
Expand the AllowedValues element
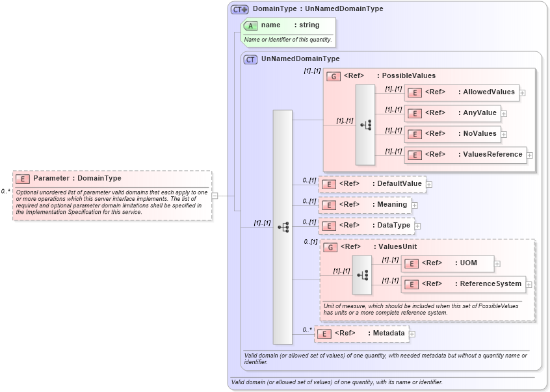[522, 93]
